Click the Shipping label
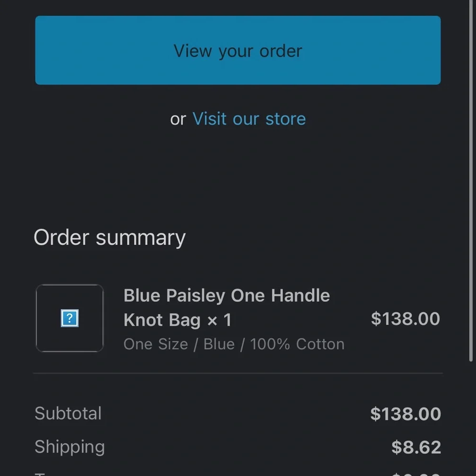 coord(69,447)
